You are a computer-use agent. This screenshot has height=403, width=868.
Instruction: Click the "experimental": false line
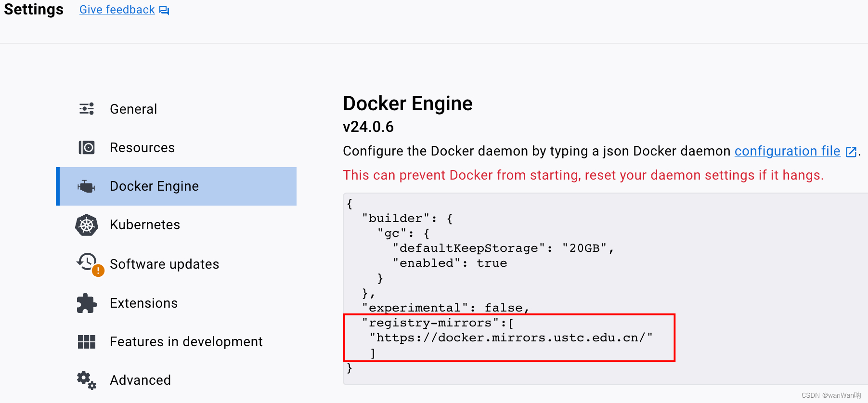pyautogui.click(x=446, y=308)
